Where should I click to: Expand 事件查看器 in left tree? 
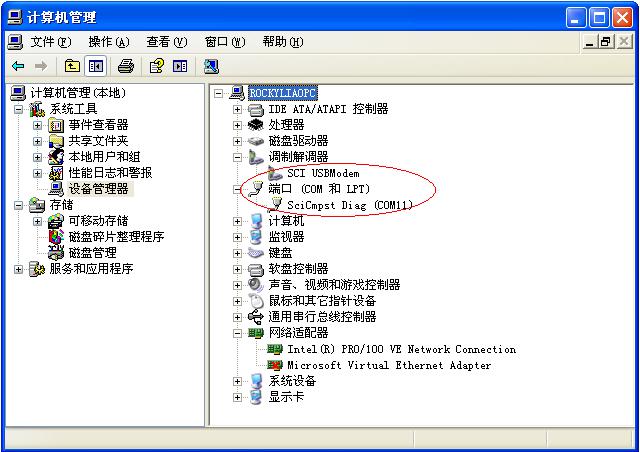[37, 125]
